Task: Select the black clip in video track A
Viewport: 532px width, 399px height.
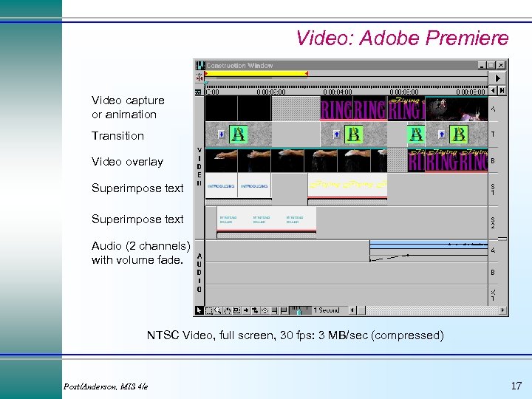Action: tap(238, 109)
